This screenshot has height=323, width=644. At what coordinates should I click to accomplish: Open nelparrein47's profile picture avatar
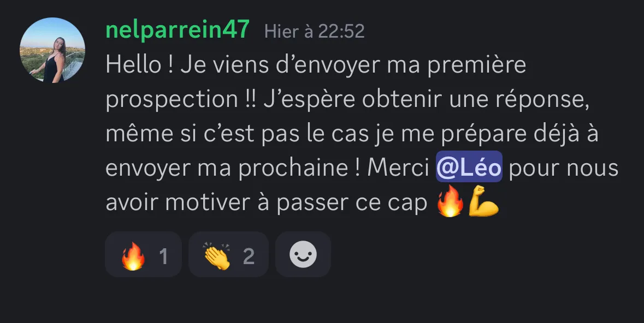tap(52, 50)
